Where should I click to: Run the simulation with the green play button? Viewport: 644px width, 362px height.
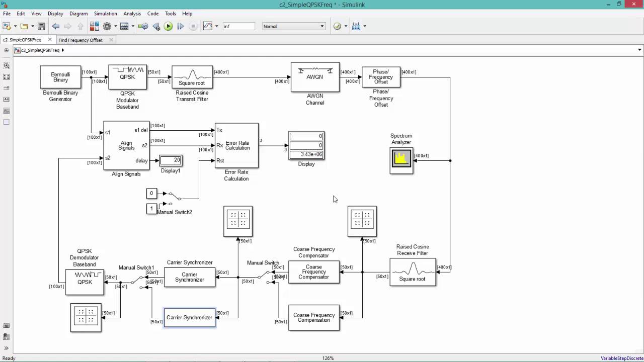[169, 26]
